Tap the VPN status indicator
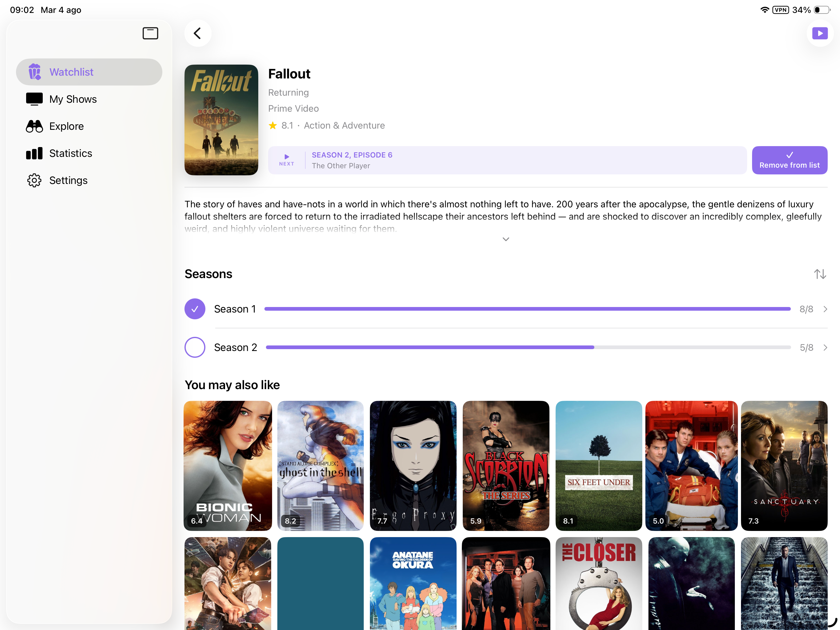840x630 pixels. coord(781,10)
